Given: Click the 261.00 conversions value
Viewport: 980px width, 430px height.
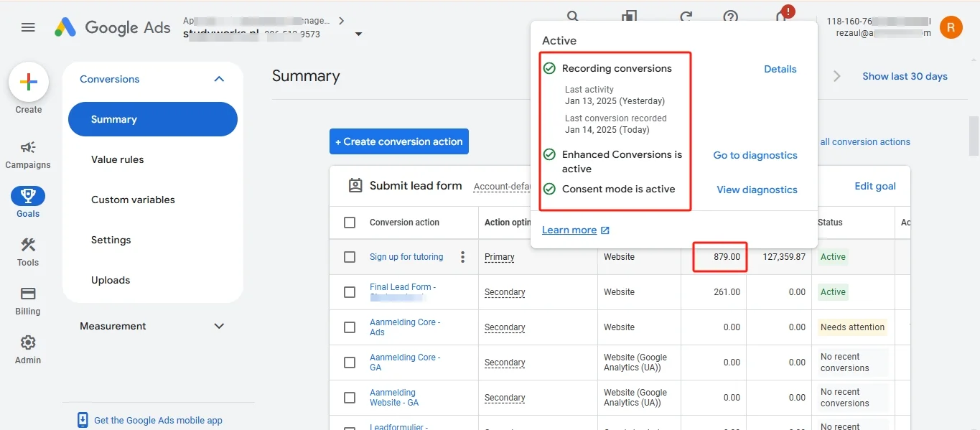Looking at the screenshot, I should pyautogui.click(x=727, y=292).
